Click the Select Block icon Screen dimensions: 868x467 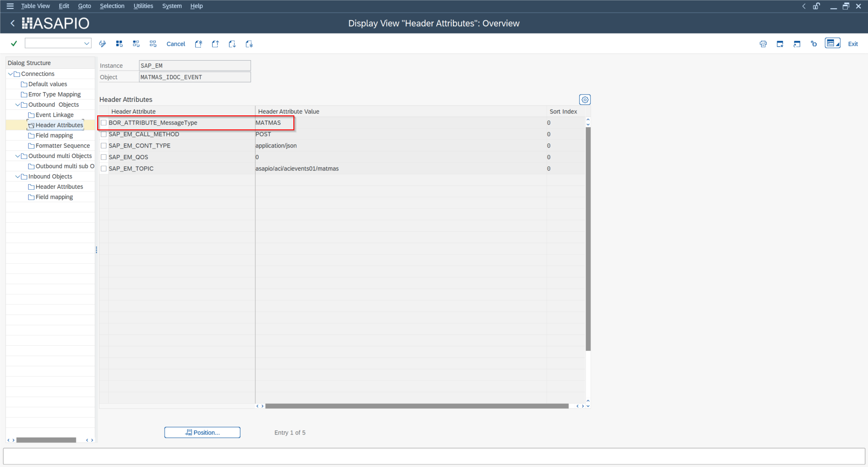[x=136, y=44]
